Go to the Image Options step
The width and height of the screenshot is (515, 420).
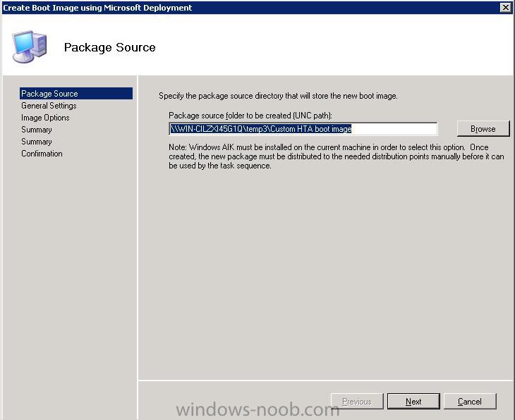click(x=45, y=118)
